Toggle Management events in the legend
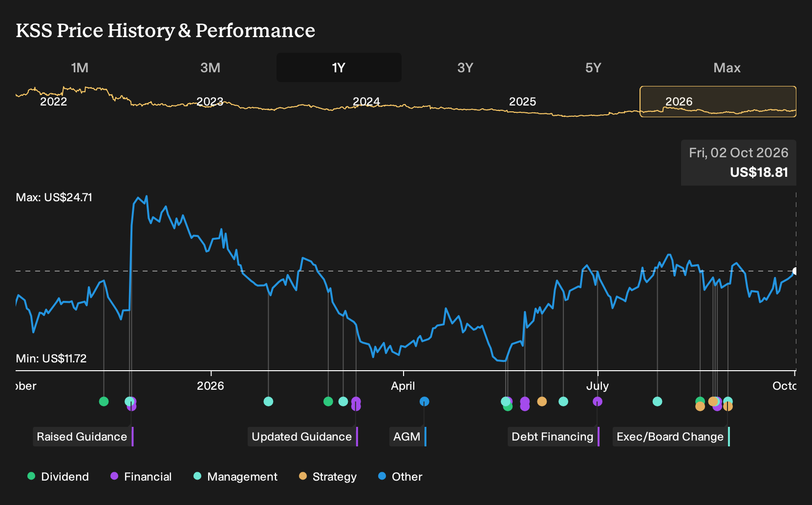The width and height of the screenshot is (812, 505). 235,477
